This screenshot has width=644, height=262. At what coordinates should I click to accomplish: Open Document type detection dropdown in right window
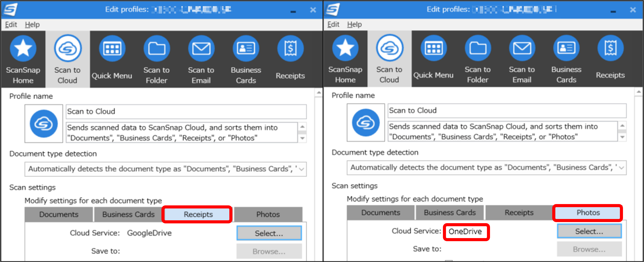[487, 168]
